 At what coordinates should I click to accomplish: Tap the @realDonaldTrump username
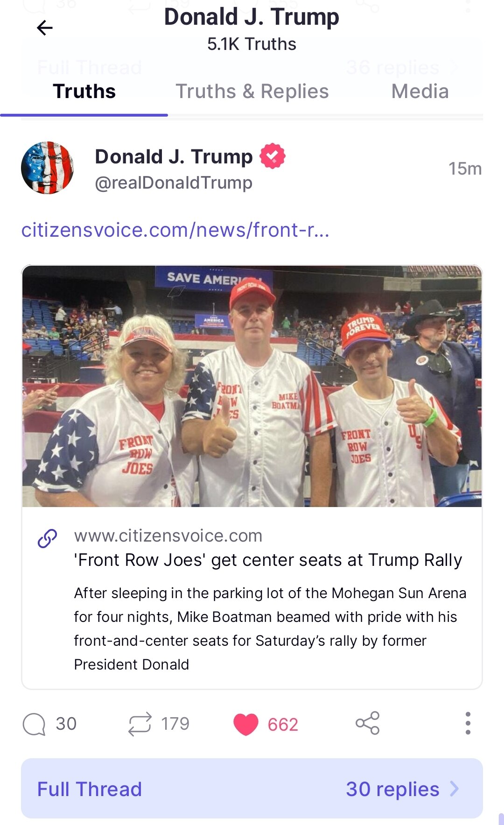click(x=173, y=183)
